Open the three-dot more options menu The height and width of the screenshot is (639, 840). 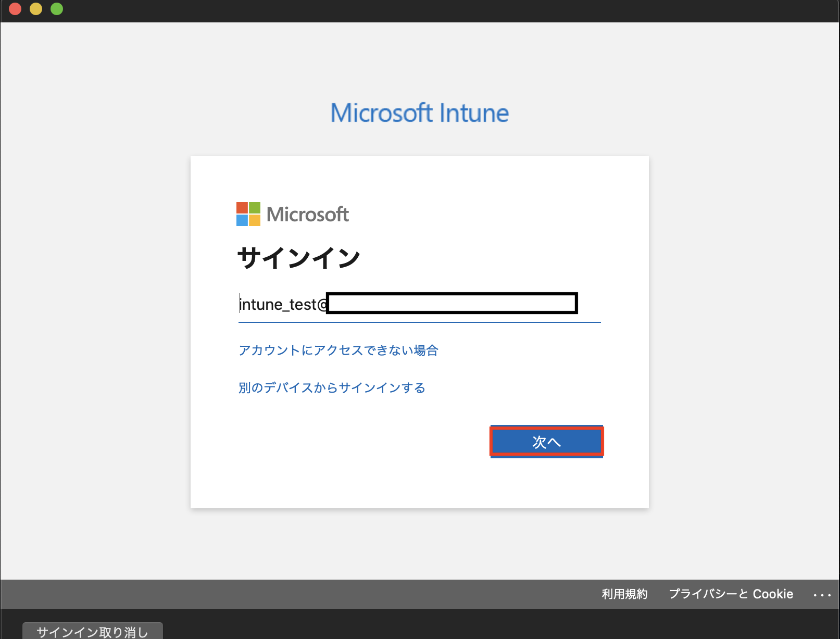(x=822, y=595)
